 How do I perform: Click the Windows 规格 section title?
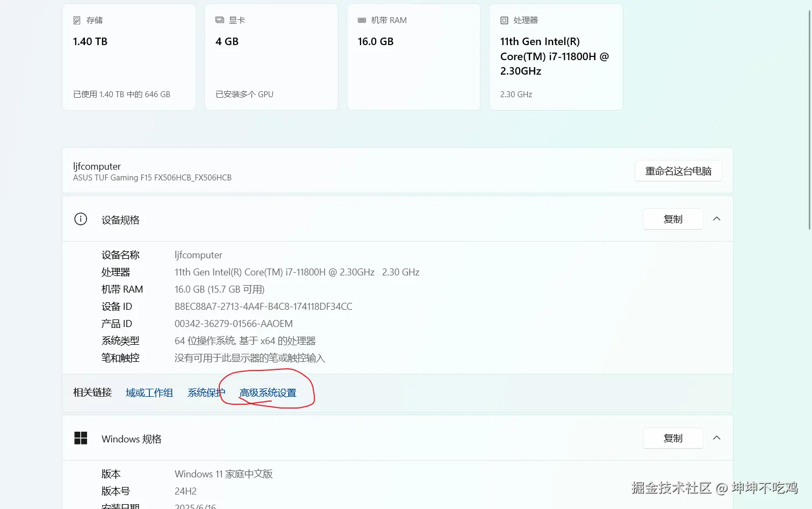tap(132, 439)
